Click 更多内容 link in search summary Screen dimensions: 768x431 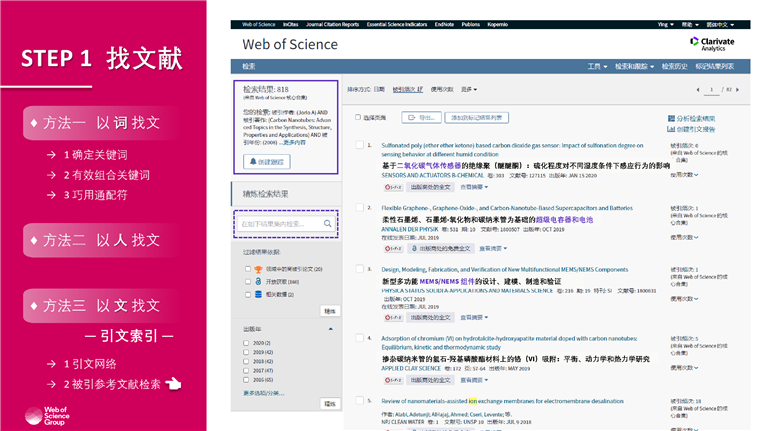point(294,143)
